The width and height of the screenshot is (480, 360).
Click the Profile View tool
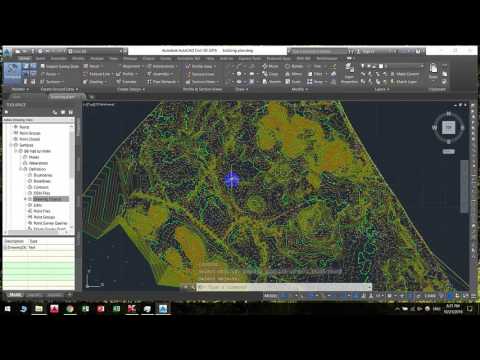200,67
